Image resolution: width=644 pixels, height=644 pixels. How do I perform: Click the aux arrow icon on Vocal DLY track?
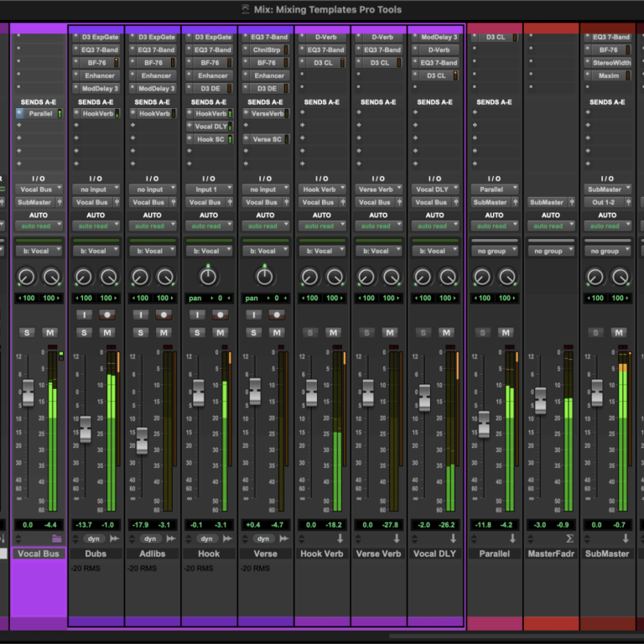point(453,538)
